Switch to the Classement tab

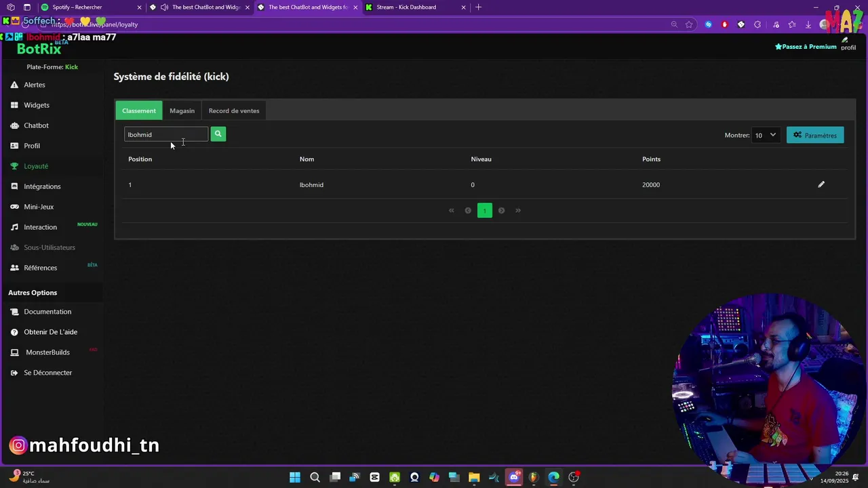coord(139,110)
